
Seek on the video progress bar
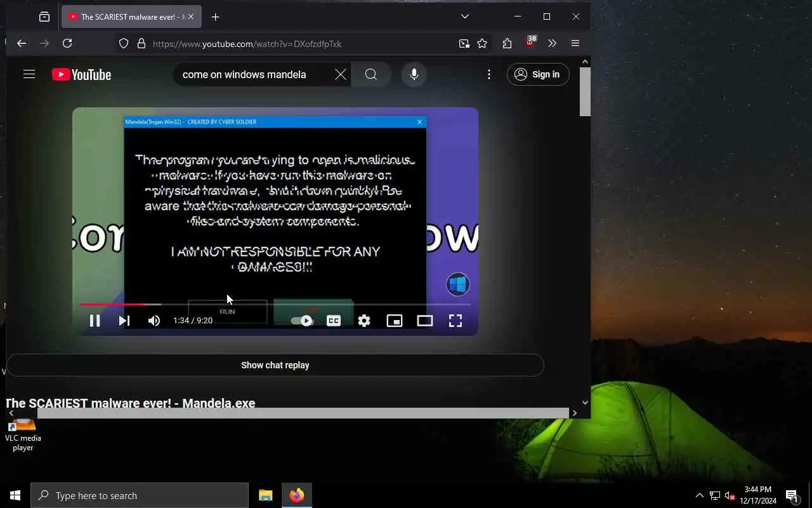(275, 305)
